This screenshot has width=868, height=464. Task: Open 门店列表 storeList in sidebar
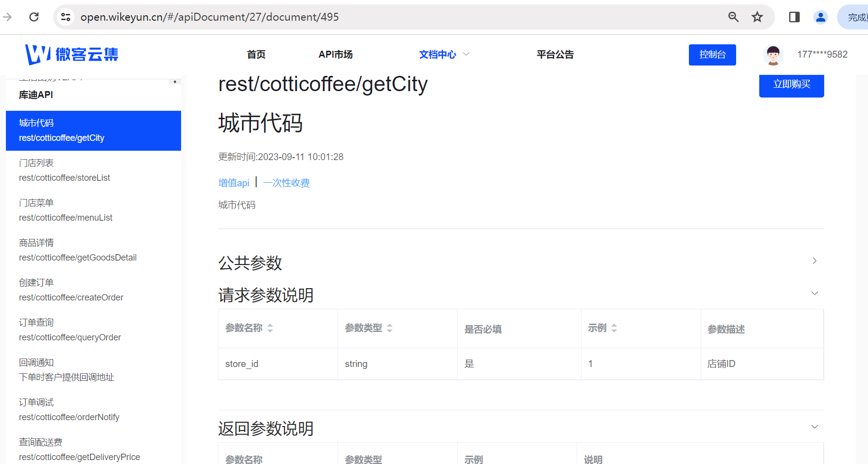coord(93,170)
